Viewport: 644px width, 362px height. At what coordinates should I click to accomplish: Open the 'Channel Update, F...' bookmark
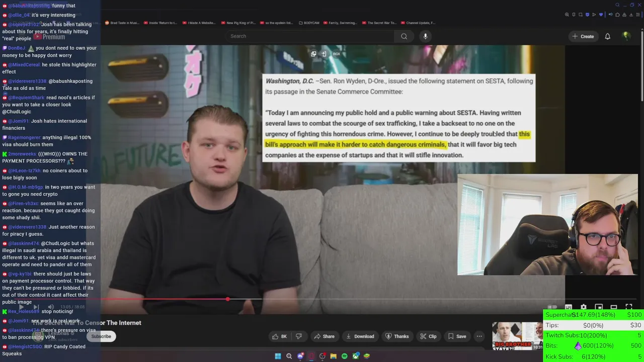(x=418, y=23)
